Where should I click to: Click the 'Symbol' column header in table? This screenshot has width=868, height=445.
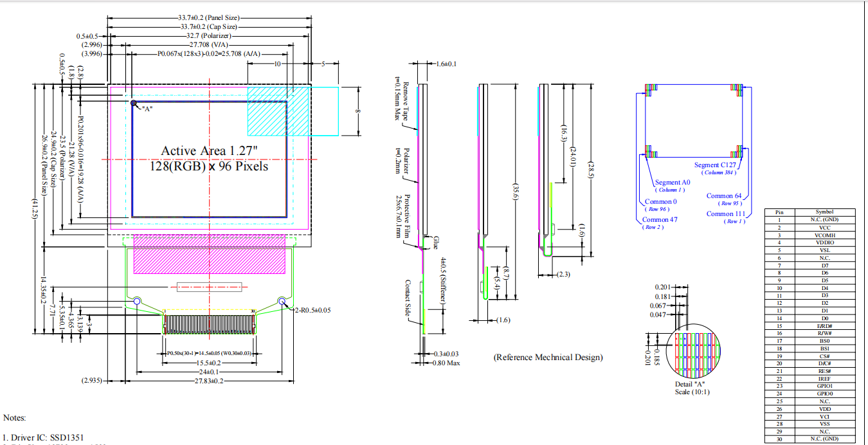pos(824,212)
